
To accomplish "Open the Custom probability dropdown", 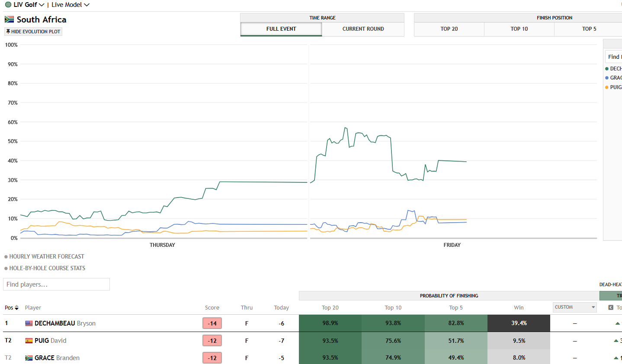I will (575, 307).
